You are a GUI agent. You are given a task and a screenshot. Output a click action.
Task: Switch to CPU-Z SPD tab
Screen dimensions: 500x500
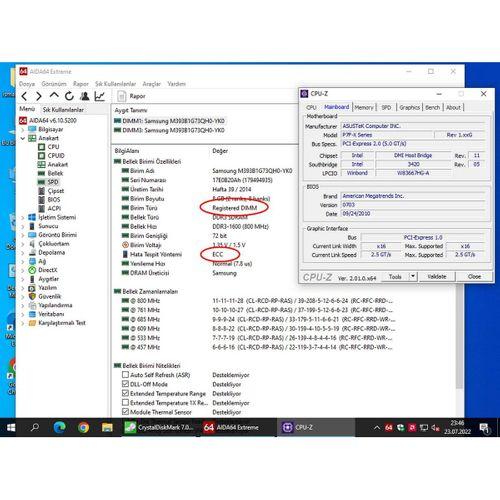click(386, 108)
